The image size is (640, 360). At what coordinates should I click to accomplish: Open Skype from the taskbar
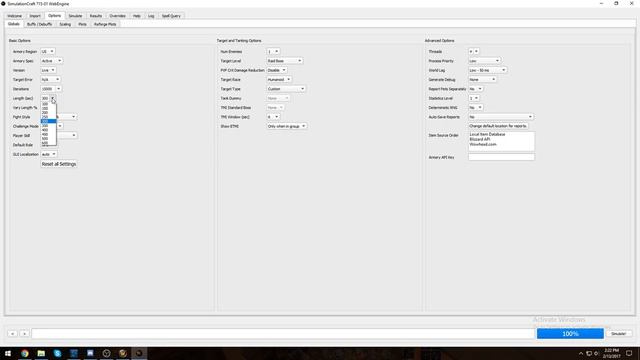point(57,353)
